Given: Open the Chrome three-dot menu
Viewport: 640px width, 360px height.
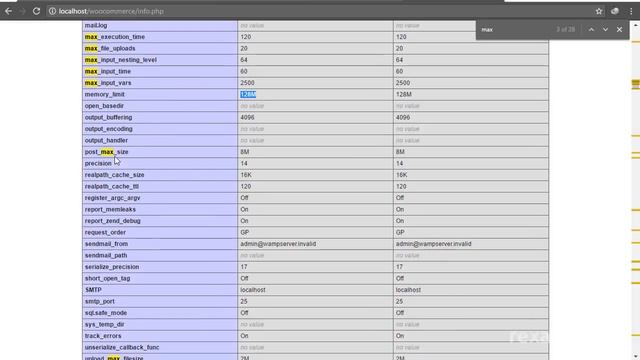Looking at the screenshot, I should 631,11.
